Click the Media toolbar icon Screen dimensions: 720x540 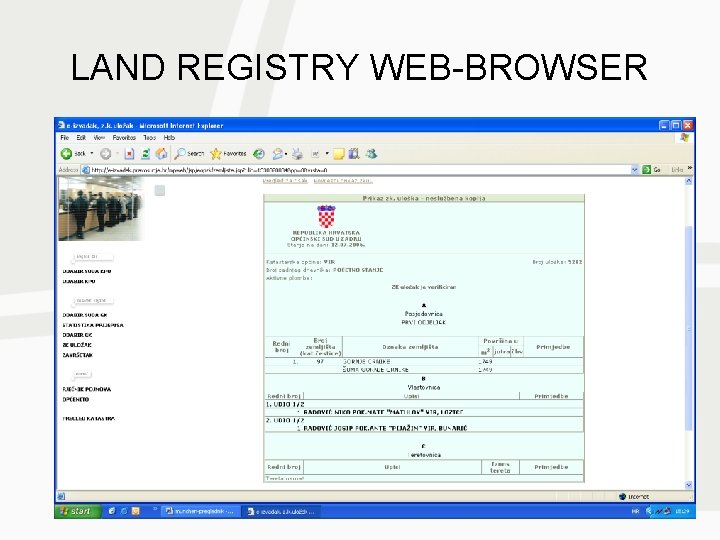(x=259, y=154)
